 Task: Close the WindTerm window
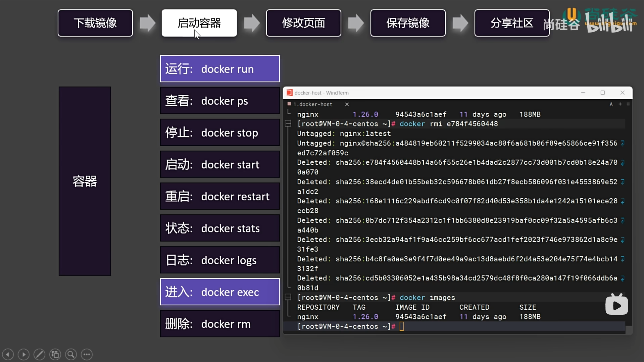click(623, 93)
